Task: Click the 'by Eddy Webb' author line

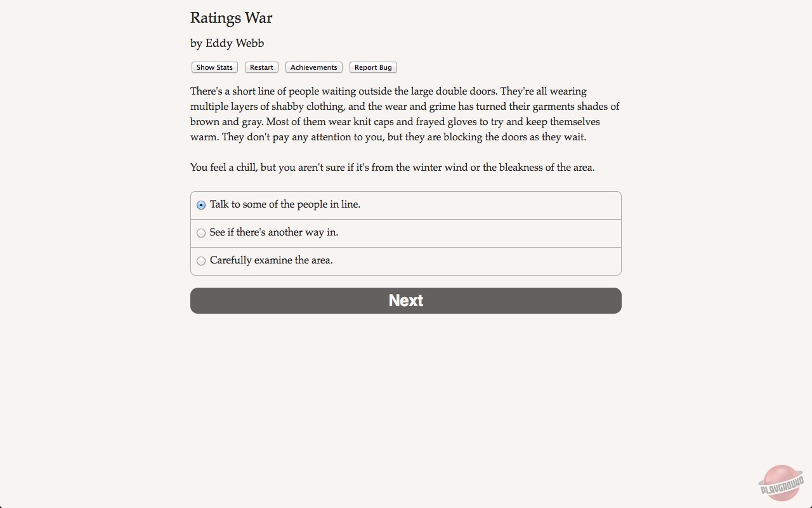Action: pos(227,43)
